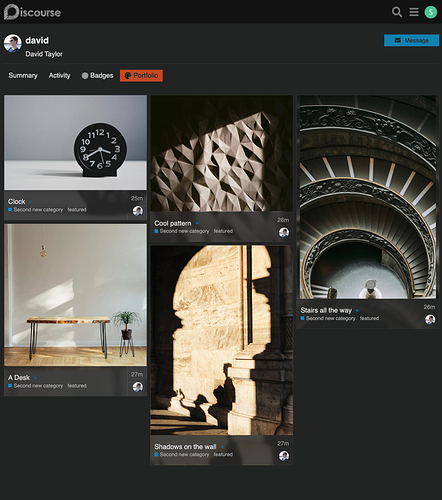Click the blue dot next to A Desk title
This screenshot has width=442, height=500.
point(35,378)
